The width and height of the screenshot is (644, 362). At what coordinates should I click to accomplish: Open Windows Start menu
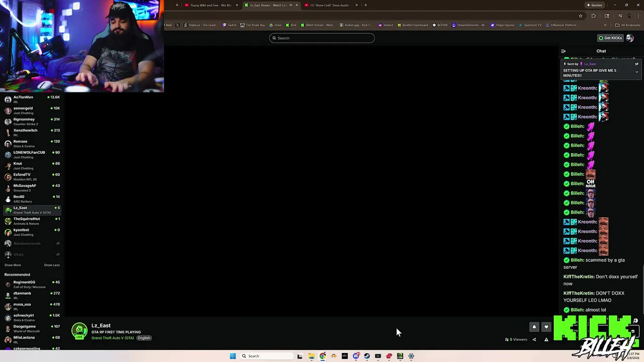[232, 356]
